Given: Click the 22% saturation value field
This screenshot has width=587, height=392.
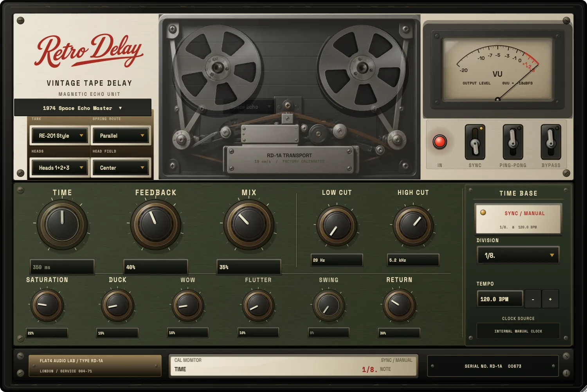Looking at the screenshot, I should tap(47, 333).
